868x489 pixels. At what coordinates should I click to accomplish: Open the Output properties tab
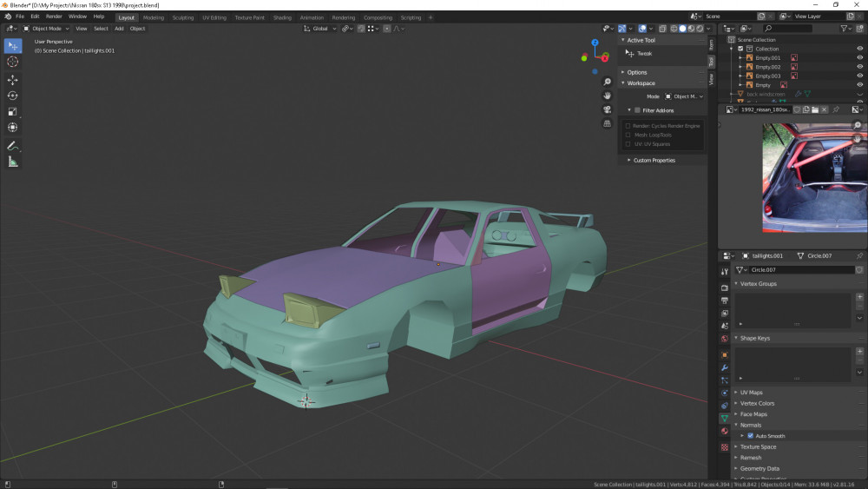pyautogui.click(x=724, y=301)
